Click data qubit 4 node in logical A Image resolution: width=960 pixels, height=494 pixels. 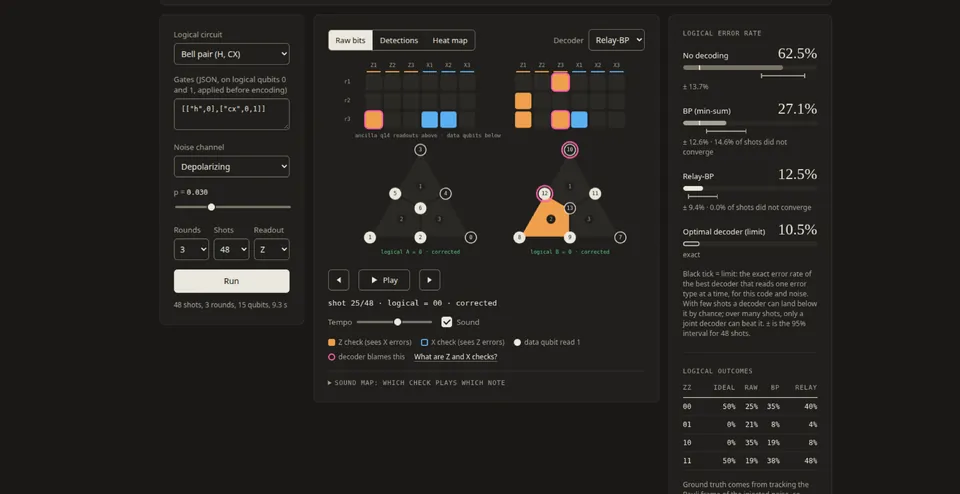[x=445, y=193]
